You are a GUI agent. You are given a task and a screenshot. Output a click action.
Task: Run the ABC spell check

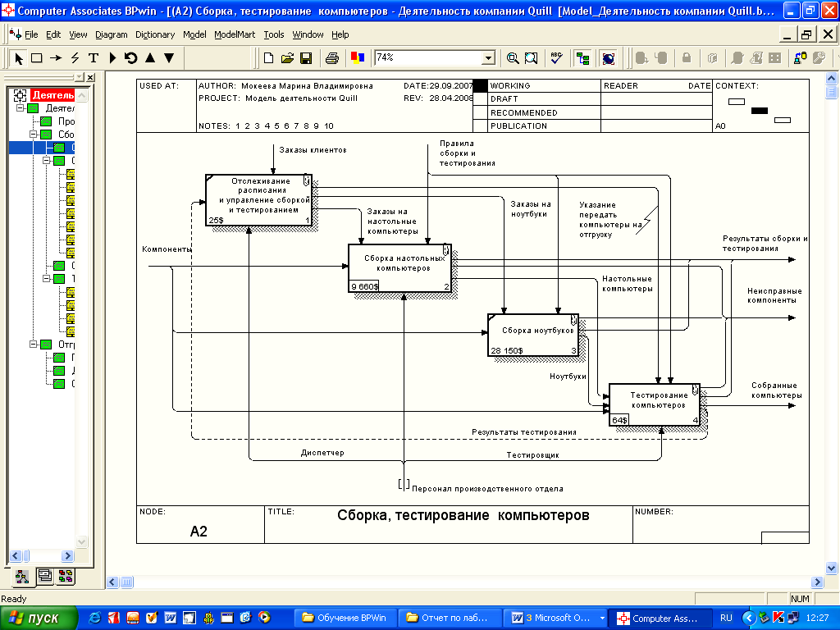557,58
